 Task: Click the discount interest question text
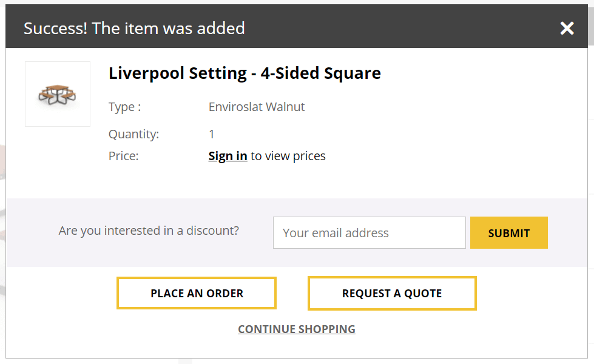[149, 231]
